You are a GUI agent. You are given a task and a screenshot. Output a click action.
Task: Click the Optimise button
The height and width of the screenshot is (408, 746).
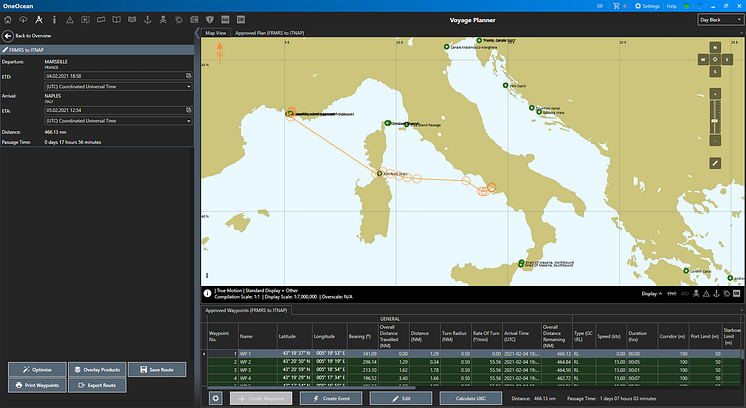click(x=37, y=369)
